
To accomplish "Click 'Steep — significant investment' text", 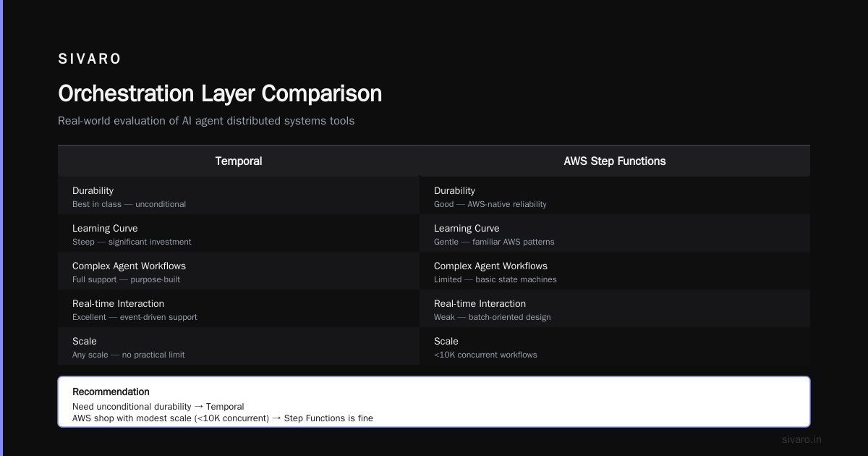I will pyautogui.click(x=132, y=242).
